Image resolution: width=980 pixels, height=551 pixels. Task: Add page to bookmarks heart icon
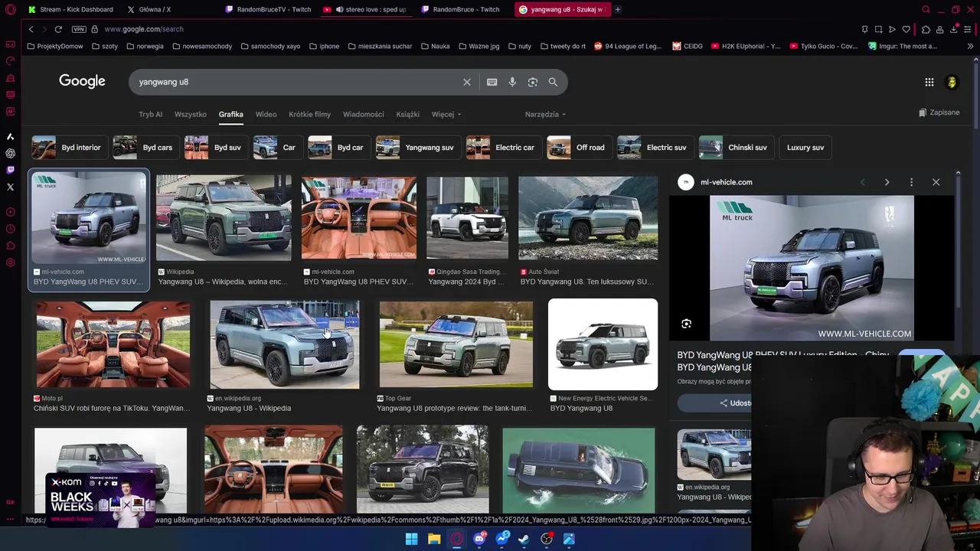906,29
